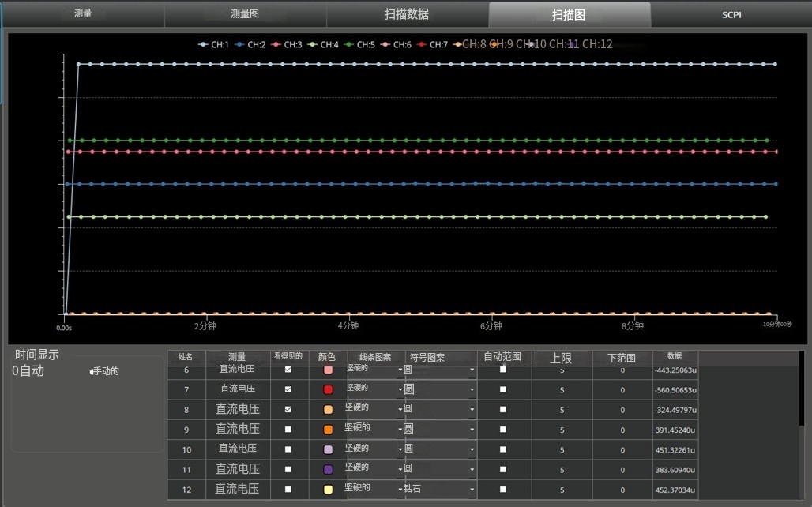Uncheck the visible checkbox for channel 7
This screenshot has height=507, width=812.
click(288, 389)
